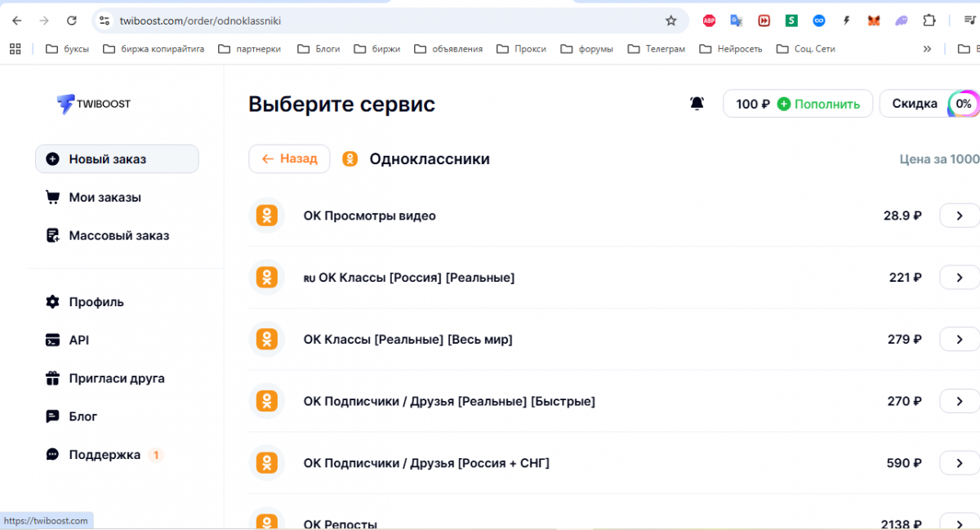Select Массовый заказ menu item
The image size is (980, 530).
118,236
